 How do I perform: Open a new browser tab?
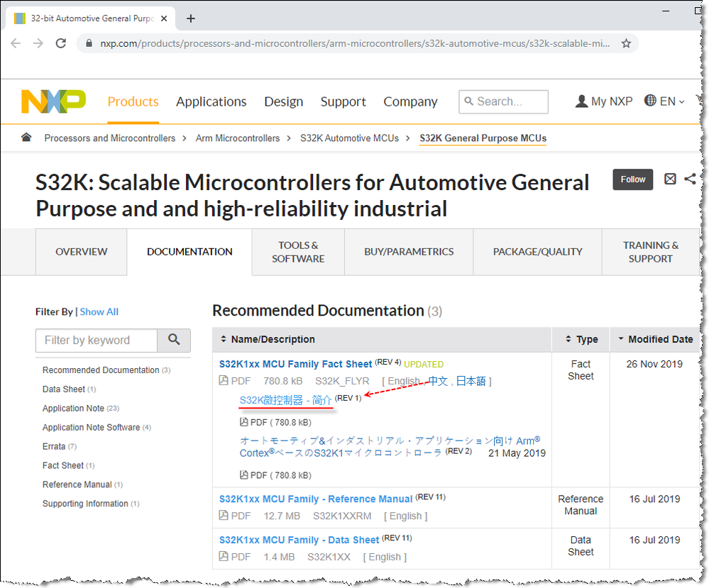190,18
